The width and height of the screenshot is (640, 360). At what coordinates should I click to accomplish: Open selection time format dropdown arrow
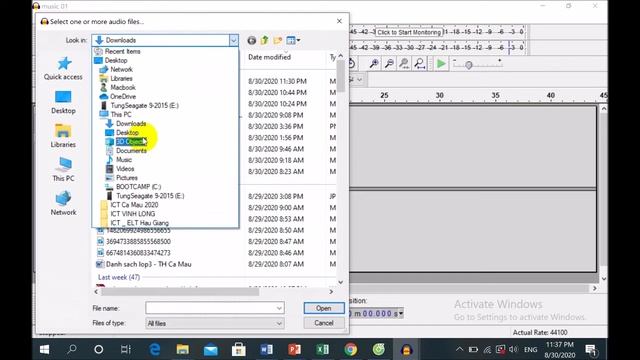[x=401, y=313]
